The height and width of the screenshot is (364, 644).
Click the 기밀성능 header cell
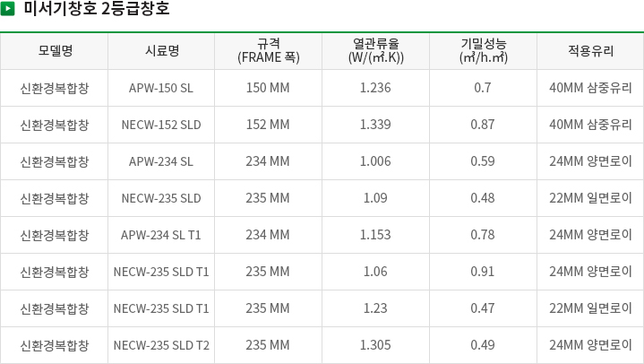point(483,51)
